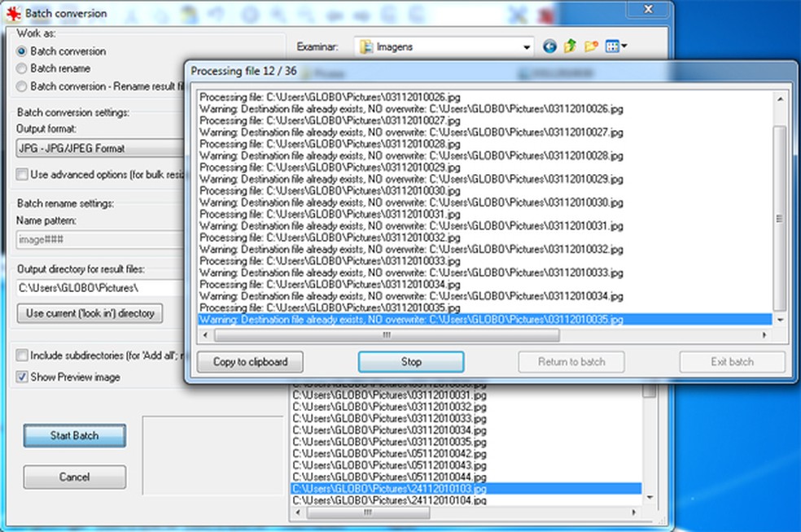Screen dimensions: 801x532
Task: Click vertical scrollbar thumb in processing log
Action: [x=780, y=218]
